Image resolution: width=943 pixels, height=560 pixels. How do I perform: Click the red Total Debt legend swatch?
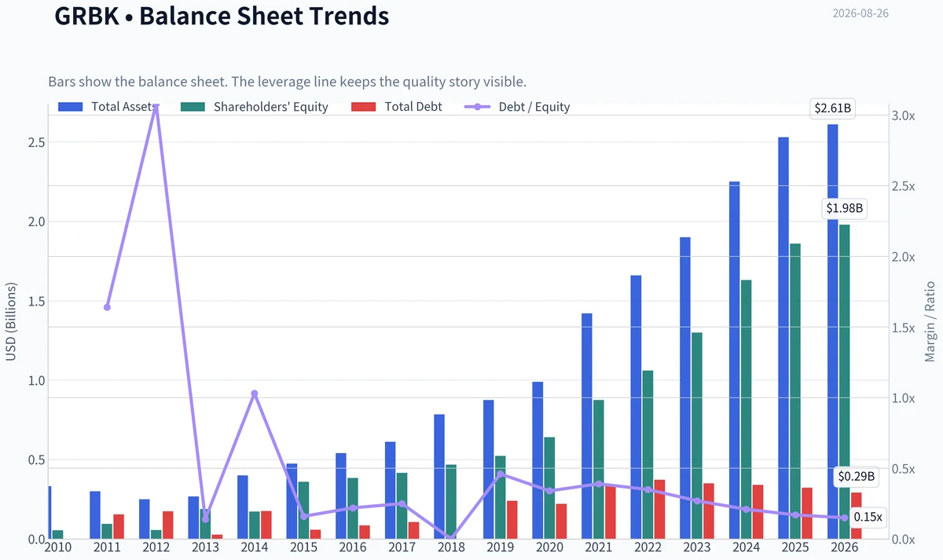pos(364,107)
